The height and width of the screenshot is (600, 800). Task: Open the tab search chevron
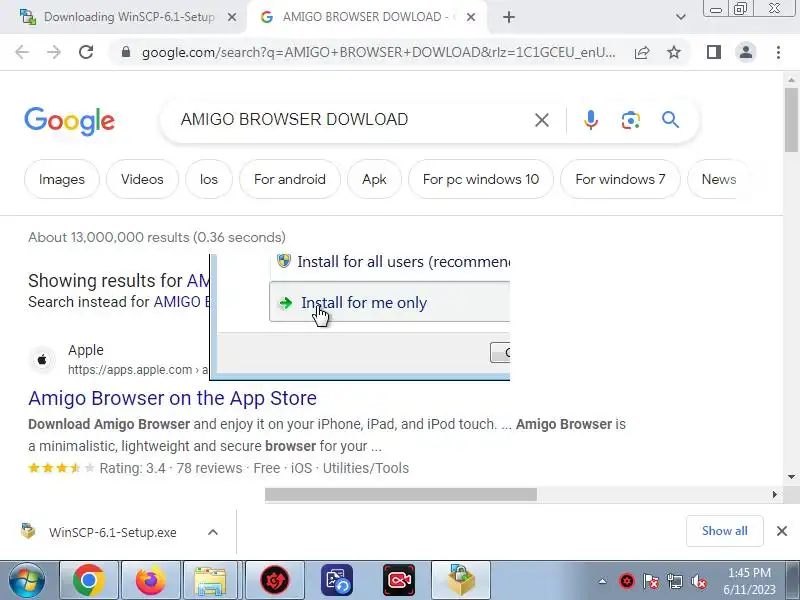click(x=681, y=17)
